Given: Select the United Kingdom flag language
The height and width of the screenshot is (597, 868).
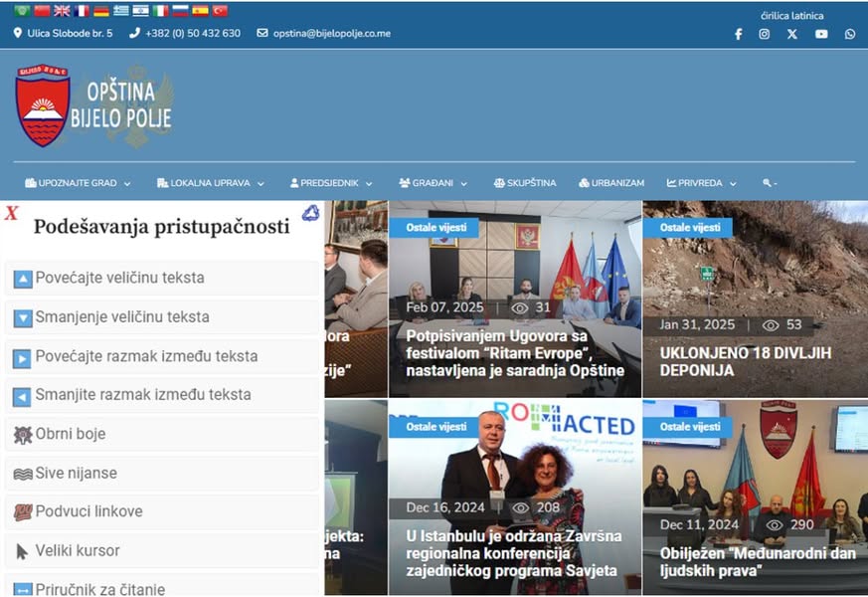Looking at the screenshot, I should (62, 11).
